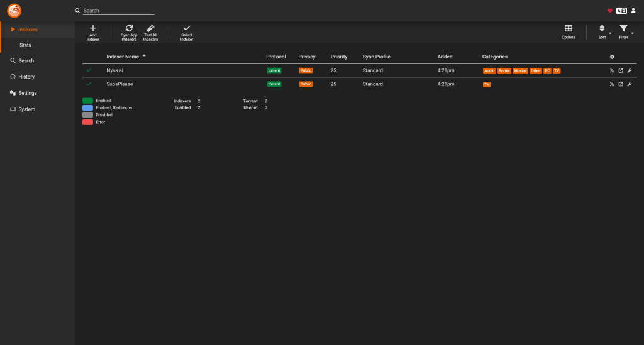
Task: Click Nyaa.si torrent protocol label
Action: [274, 70]
